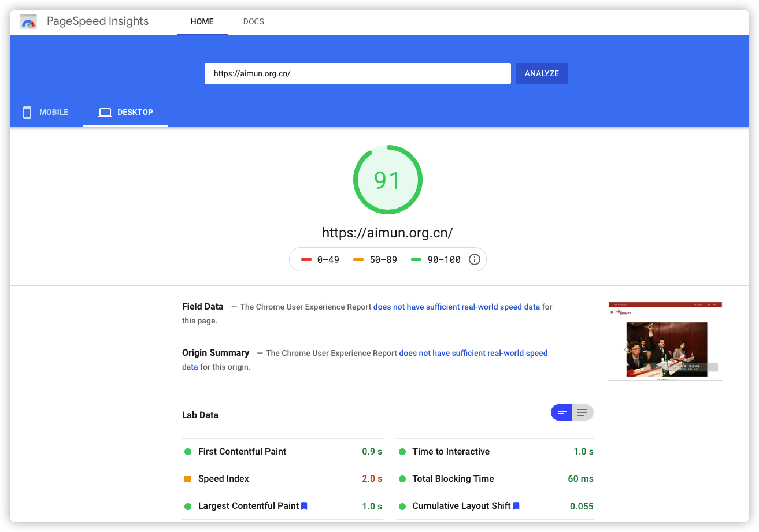The width and height of the screenshot is (759, 532).
Task: Switch Lab Data to expanded view
Action: tap(583, 412)
